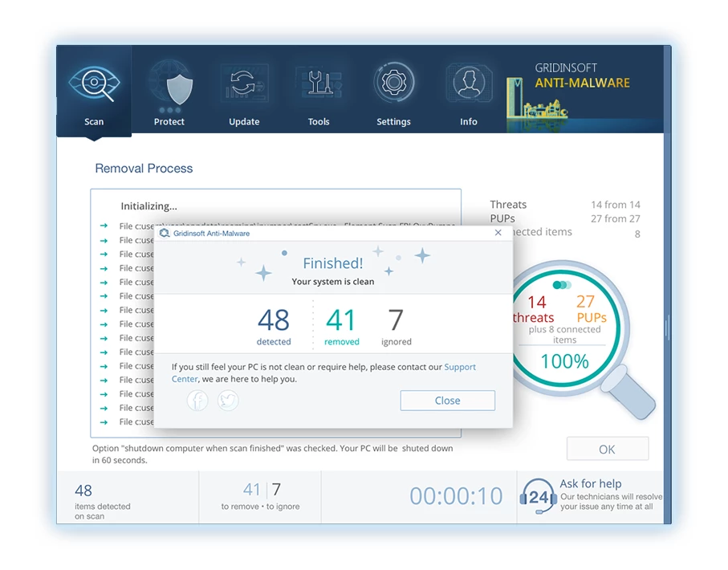728x570 pixels.
Task: Close the Finished dialog with X
Action: (x=498, y=233)
